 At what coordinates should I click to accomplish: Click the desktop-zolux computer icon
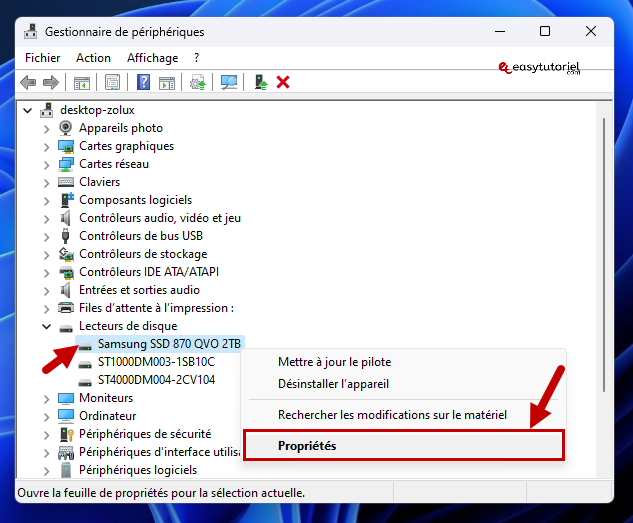pos(47,110)
